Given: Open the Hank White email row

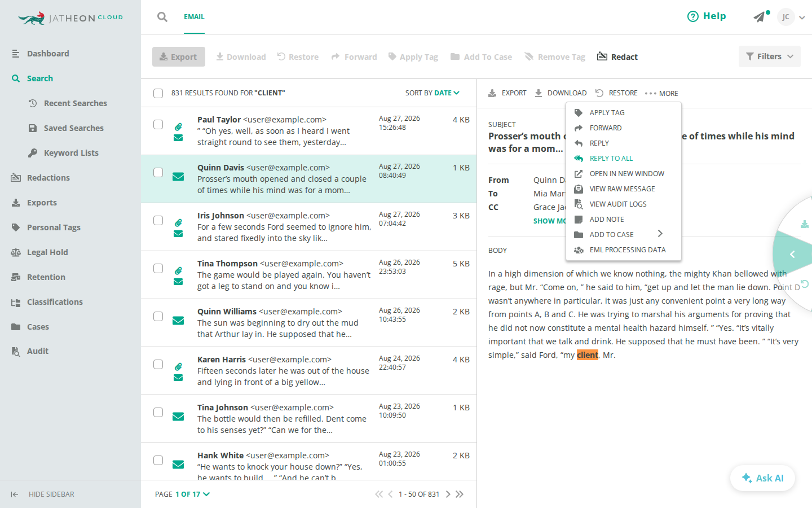Looking at the screenshot, I should pyautogui.click(x=308, y=462).
